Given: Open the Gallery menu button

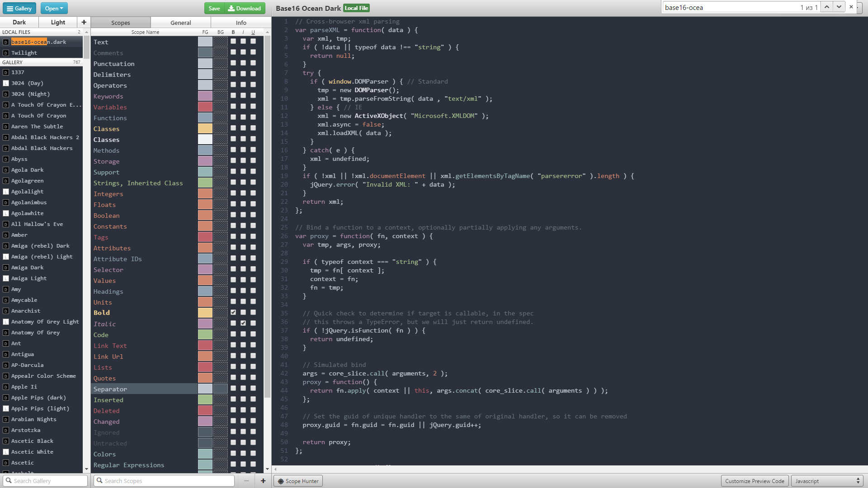Looking at the screenshot, I should 19,8.
